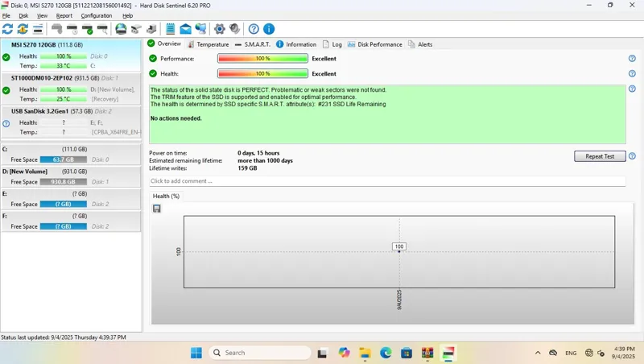
Task: Open WinRAR from the taskbar
Action: click(x=427, y=353)
